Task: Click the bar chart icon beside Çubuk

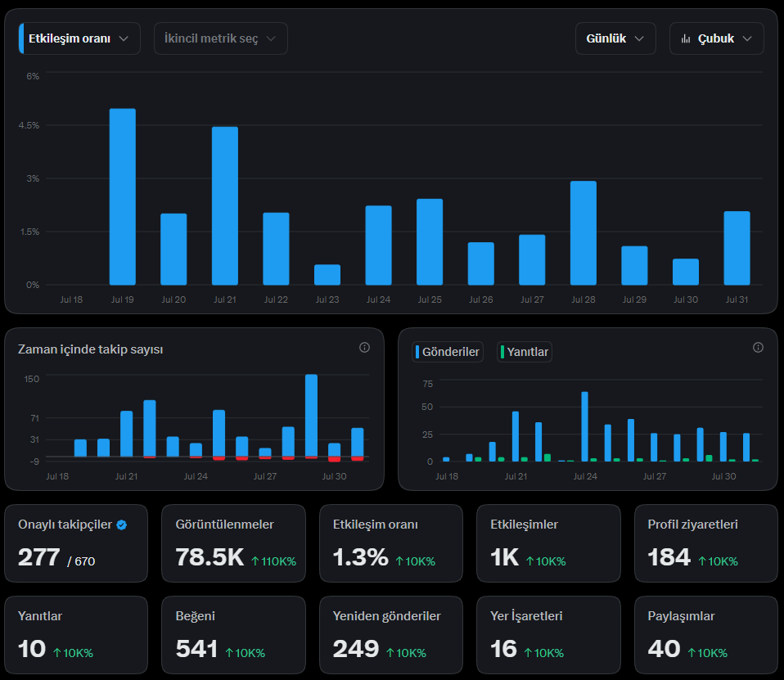Action: coord(686,39)
